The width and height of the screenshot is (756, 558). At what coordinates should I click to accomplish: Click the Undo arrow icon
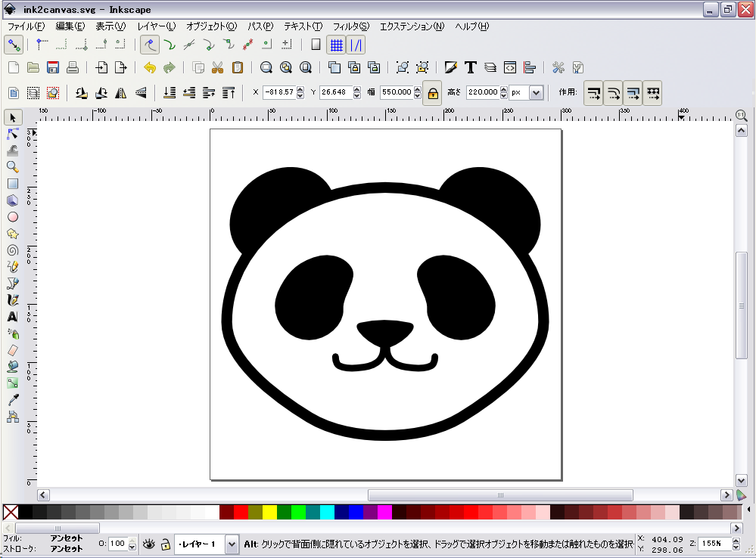[150, 67]
